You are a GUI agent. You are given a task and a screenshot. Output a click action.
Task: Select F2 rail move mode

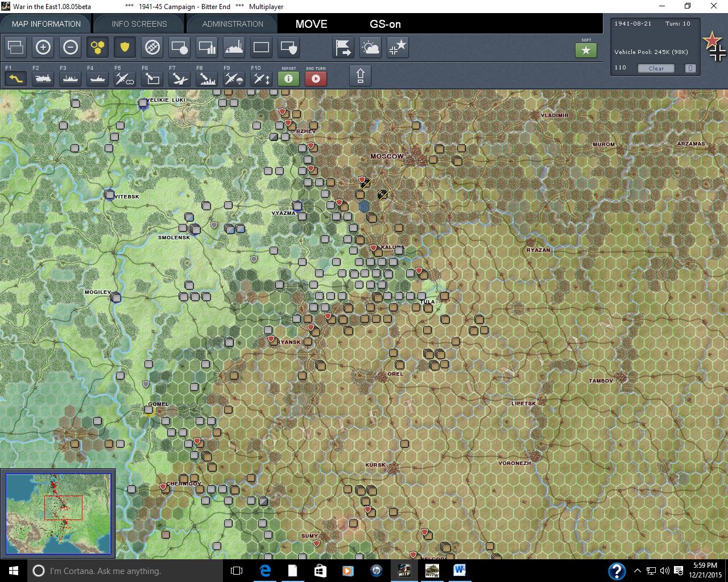43,78
